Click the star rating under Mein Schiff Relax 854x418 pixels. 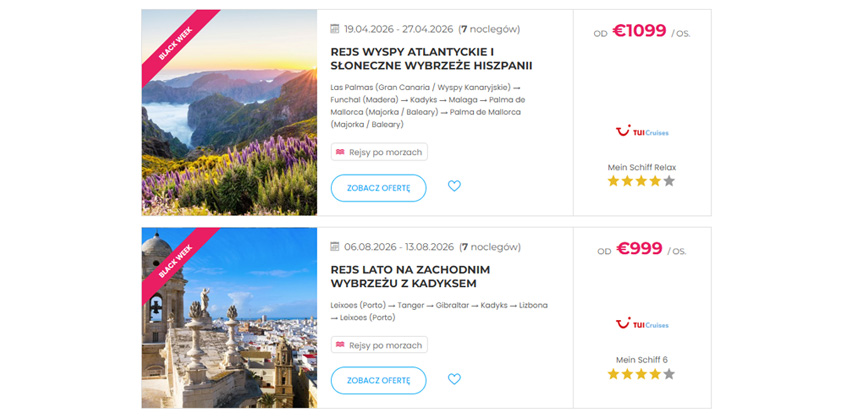(641, 181)
